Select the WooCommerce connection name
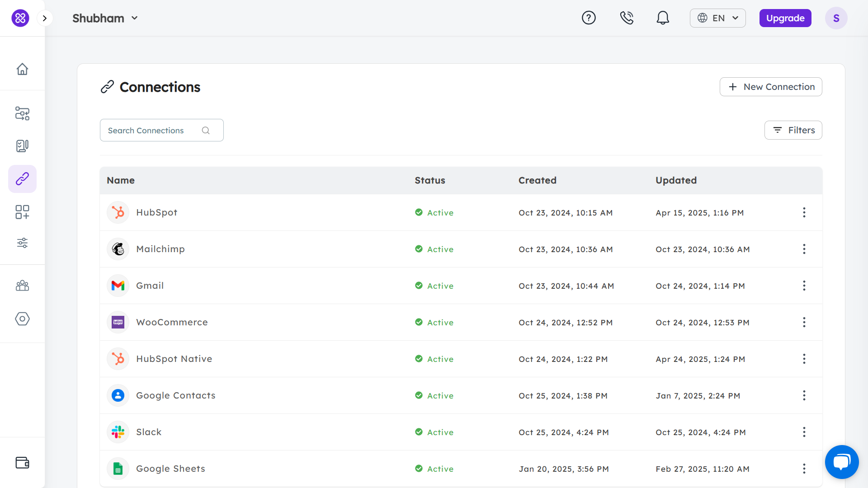 coord(172,322)
